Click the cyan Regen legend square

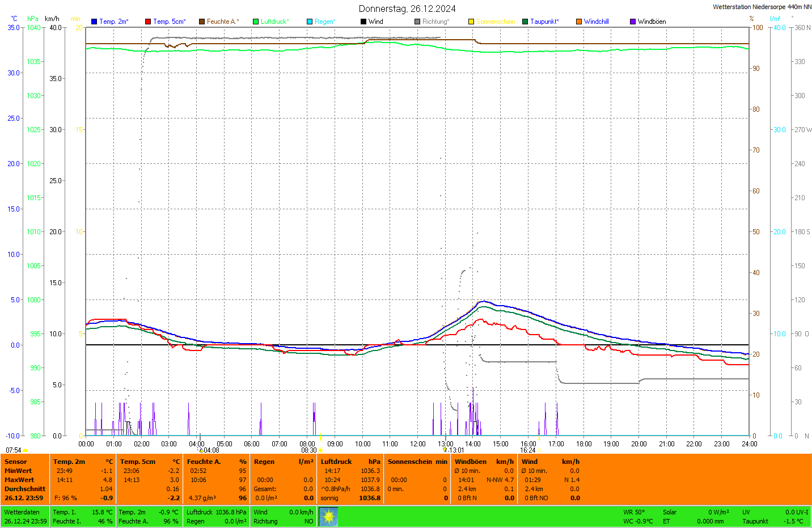(310, 22)
